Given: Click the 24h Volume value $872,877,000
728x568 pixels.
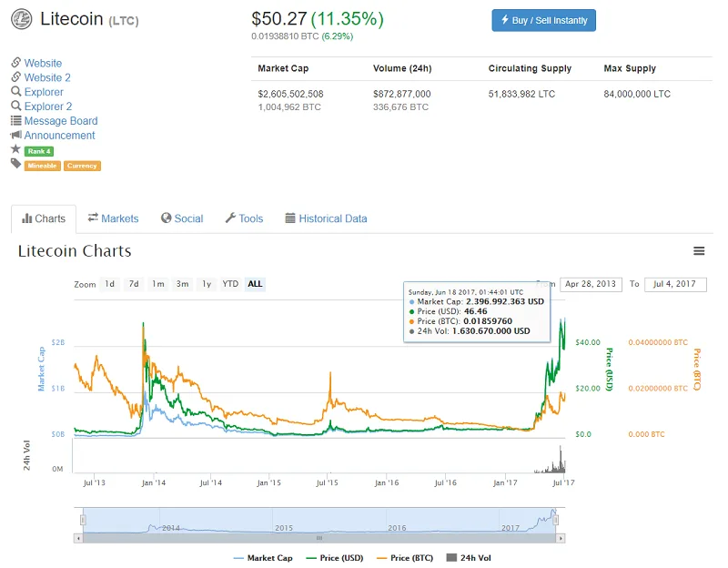Looking at the screenshot, I should (x=402, y=94).
